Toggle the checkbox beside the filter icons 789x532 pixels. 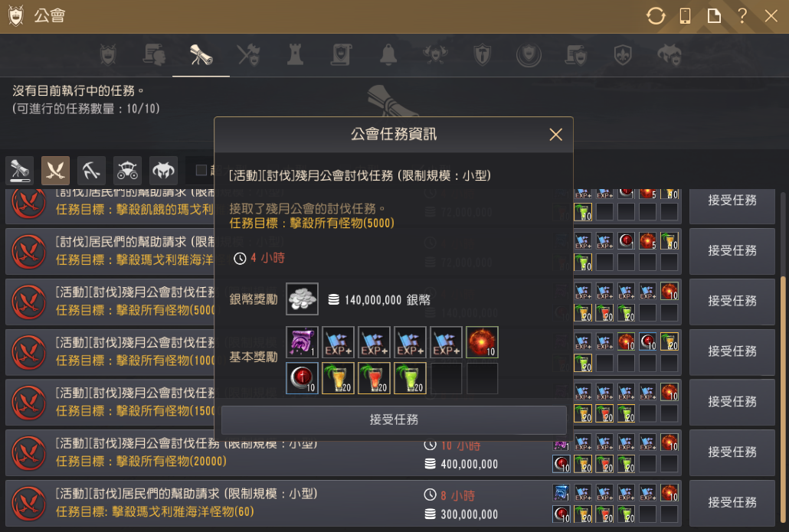coord(201,171)
